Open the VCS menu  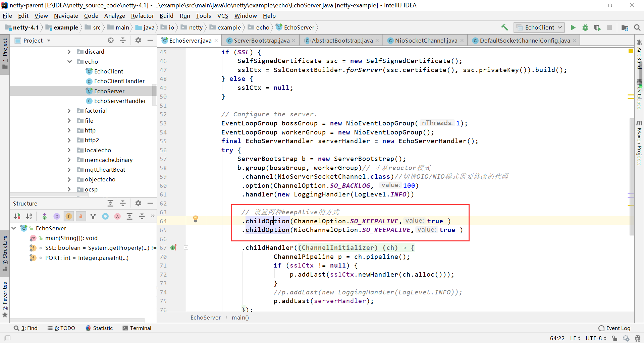(223, 16)
